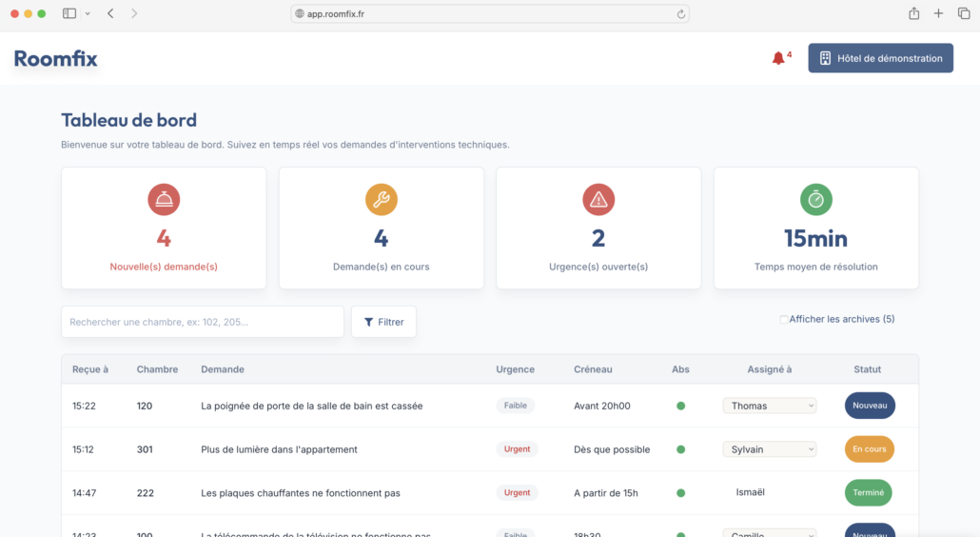The height and width of the screenshot is (537, 980).
Task: Click the Statut column header
Action: 867,369
